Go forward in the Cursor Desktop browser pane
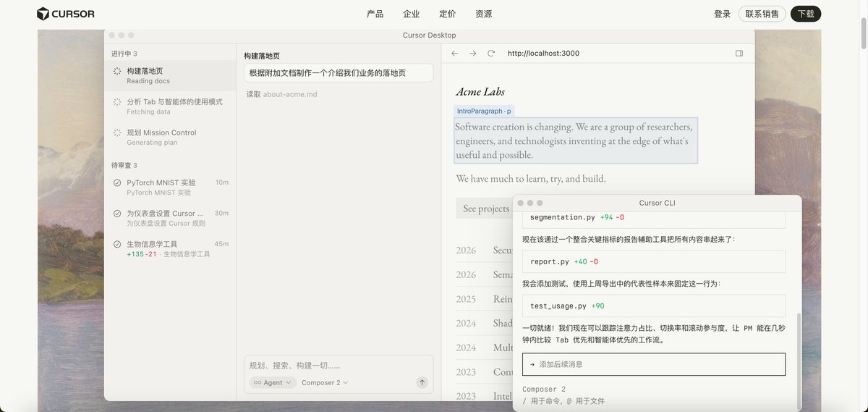Screen dimensions: 868x412 click(x=472, y=54)
